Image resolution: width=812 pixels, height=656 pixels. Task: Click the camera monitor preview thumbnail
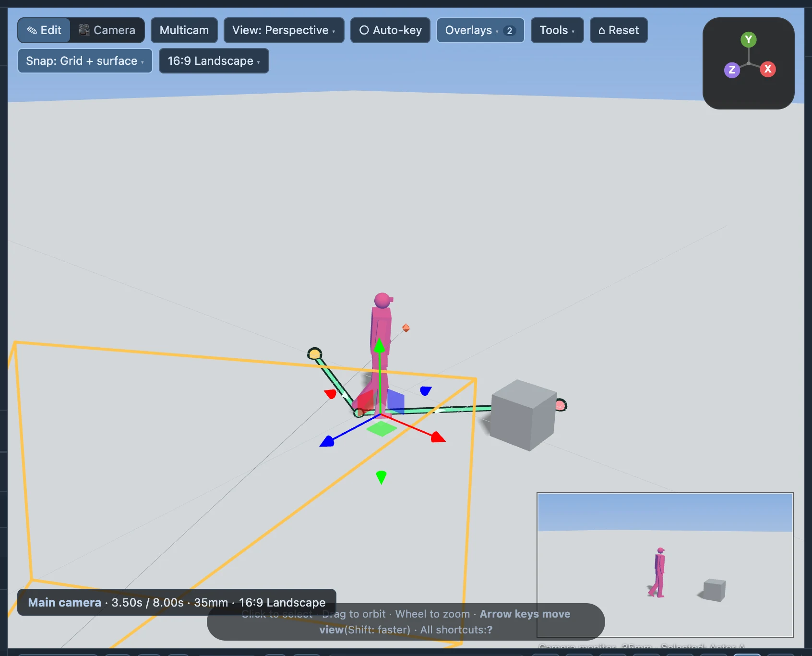(x=665, y=565)
